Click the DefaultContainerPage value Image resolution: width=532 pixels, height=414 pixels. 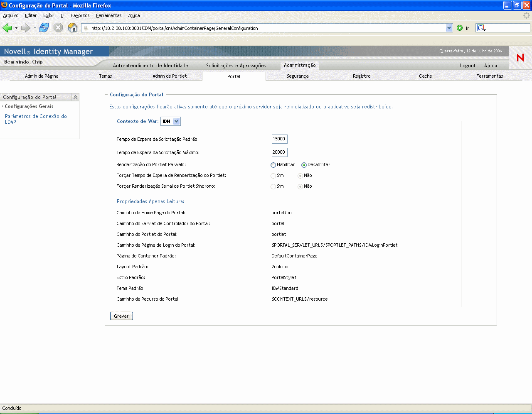294,256
